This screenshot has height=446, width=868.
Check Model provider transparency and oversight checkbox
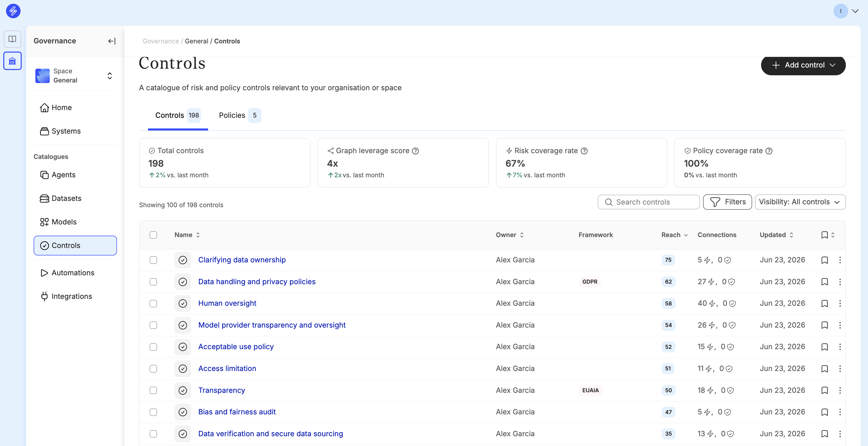coord(153,325)
